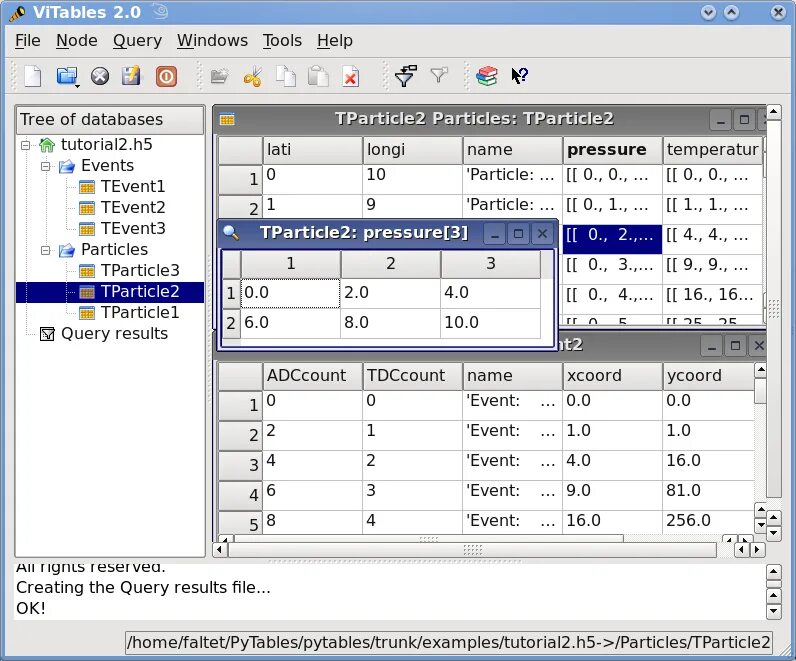The width and height of the screenshot is (796, 661).
Task: Click the highlighted pressure cell '[[ 0., 2.,...'
Action: [612, 240]
